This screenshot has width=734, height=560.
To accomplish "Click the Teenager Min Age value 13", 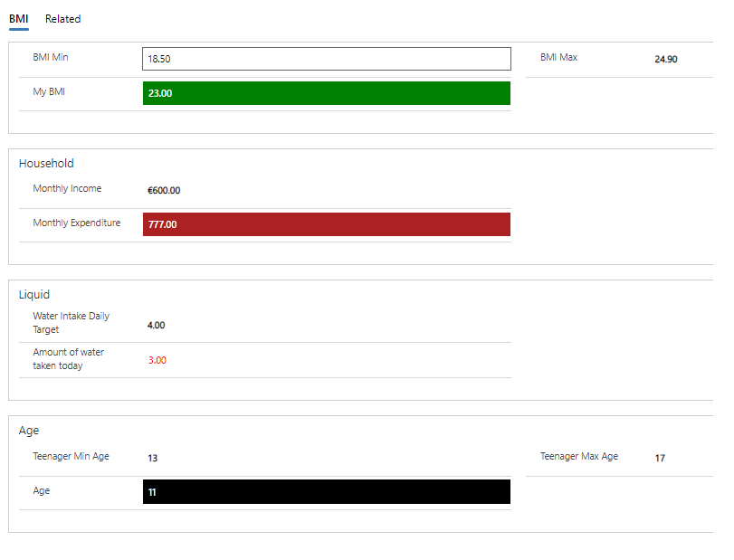I will tap(153, 458).
